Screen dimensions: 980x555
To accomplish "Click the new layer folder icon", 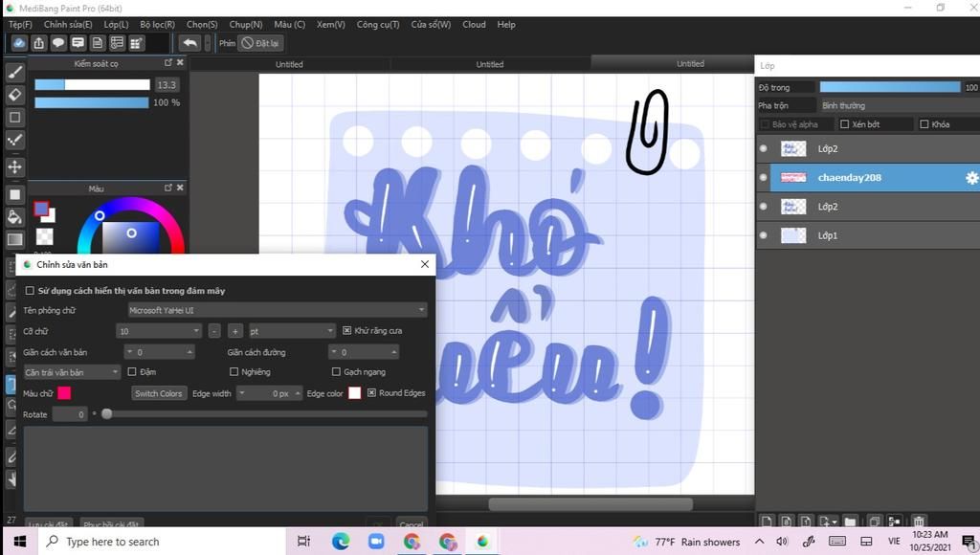I will 850,521.
